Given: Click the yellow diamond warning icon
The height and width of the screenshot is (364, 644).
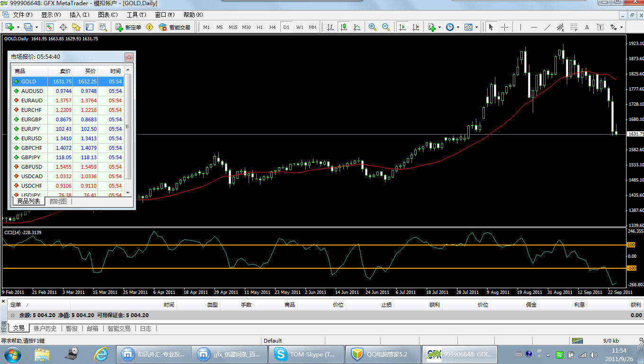Looking at the screenshot, I should (x=150, y=27).
